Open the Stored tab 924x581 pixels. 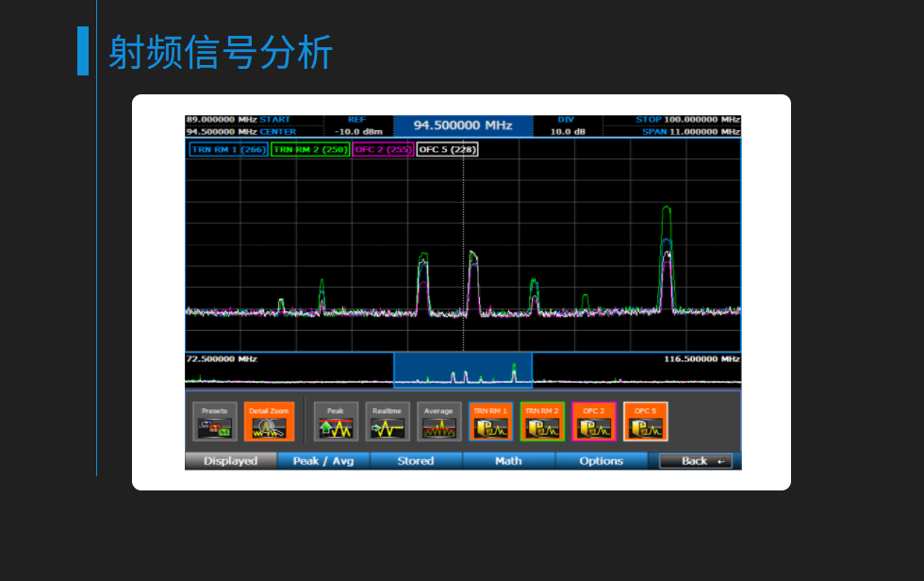coord(416,461)
